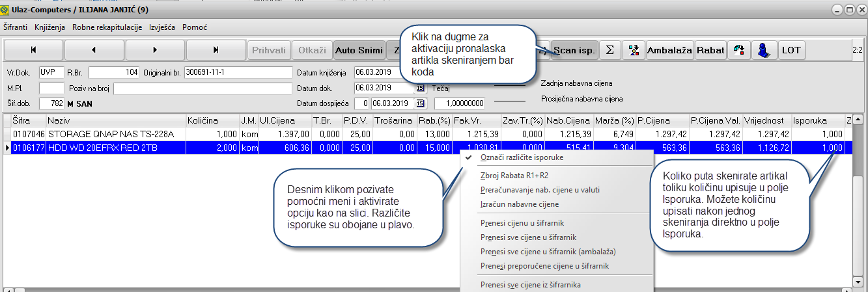Click the icon left of blue person
Screen dimensions: 868x292
pyautogui.click(x=739, y=50)
